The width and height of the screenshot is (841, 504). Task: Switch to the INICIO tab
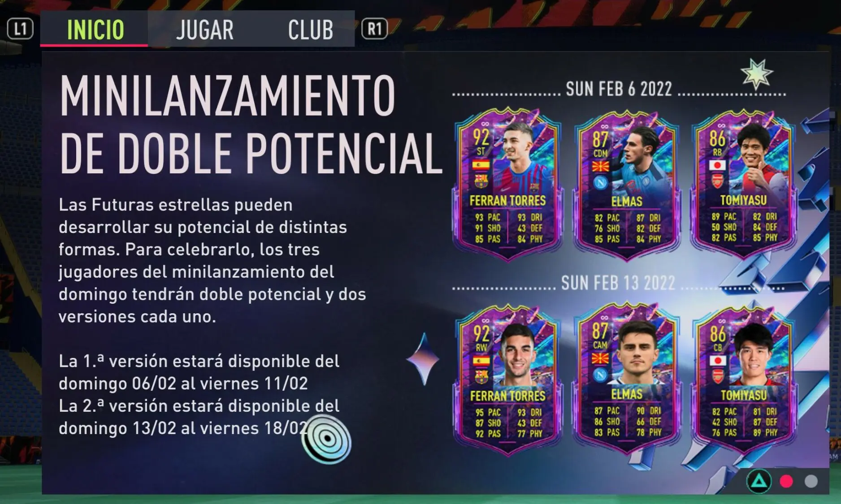click(x=94, y=29)
